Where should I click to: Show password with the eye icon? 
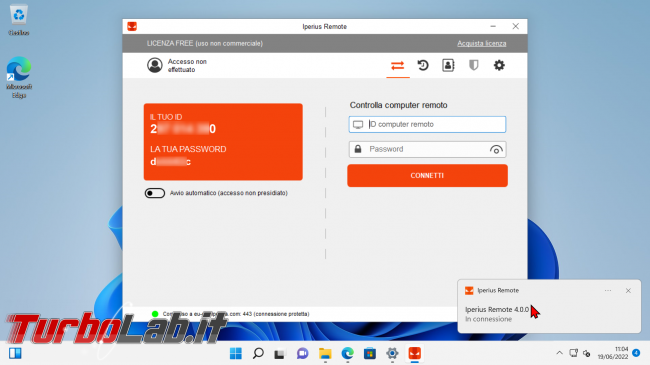pyautogui.click(x=496, y=150)
